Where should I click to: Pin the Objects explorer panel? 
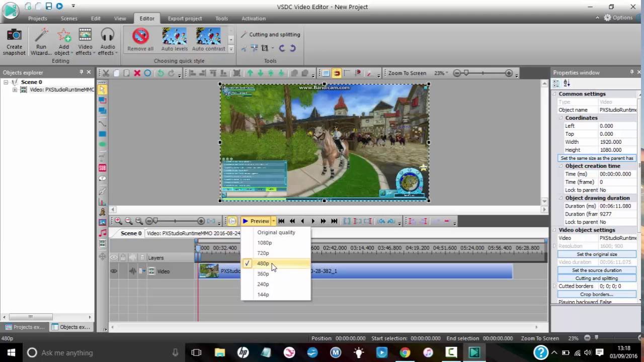click(81, 72)
